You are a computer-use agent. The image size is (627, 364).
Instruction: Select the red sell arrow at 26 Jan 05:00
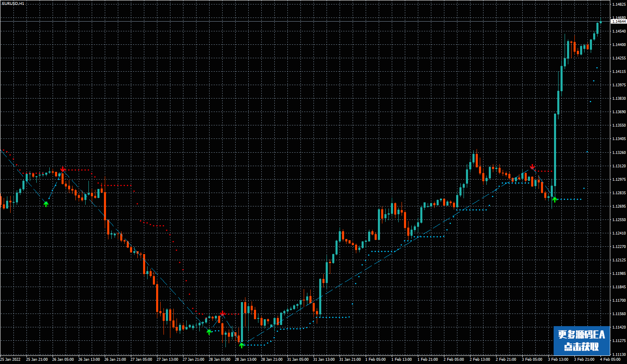tap(62, 169)
